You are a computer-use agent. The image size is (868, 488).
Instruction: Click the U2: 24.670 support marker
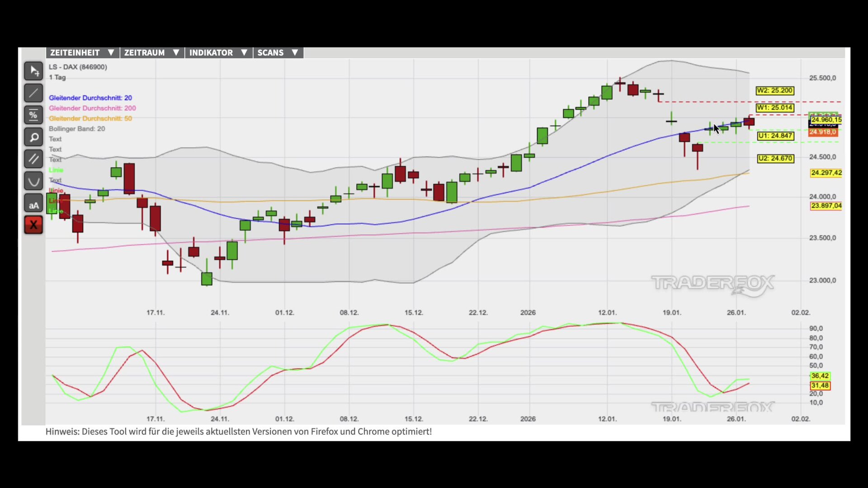point(775,159)
